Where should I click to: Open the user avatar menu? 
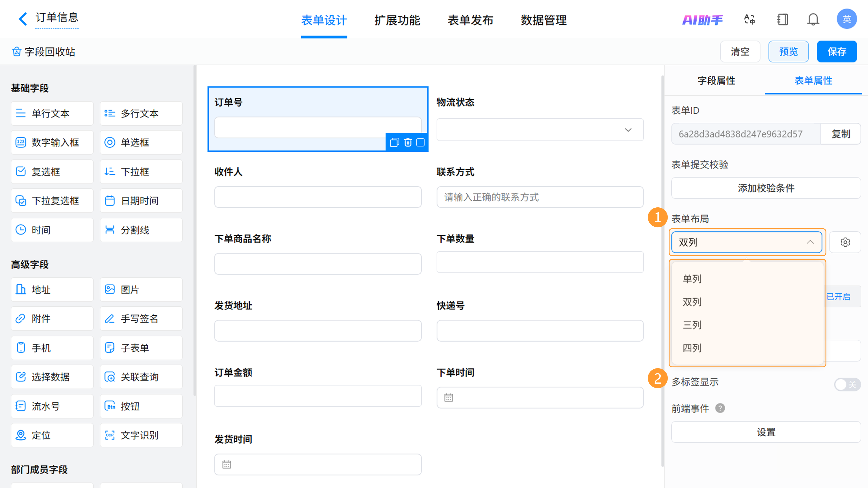click(x=847, y=19)
